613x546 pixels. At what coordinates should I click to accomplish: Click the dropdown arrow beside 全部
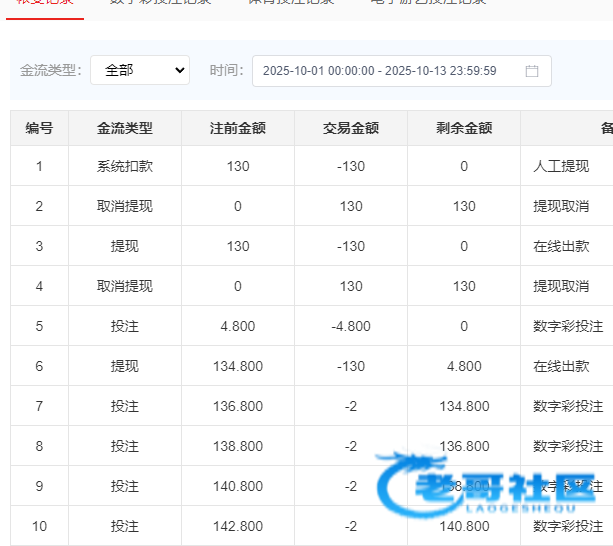coord(179,70)
